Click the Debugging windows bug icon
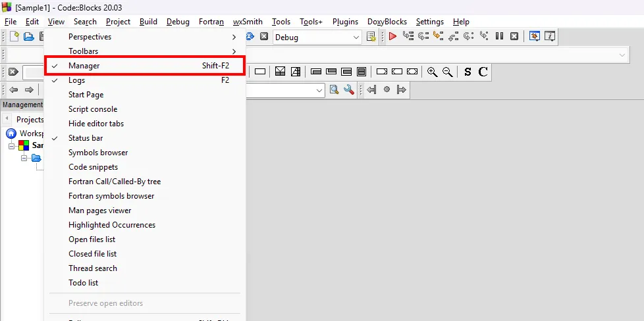Screen dimensions: 644x321 click(x=535, y=37)
